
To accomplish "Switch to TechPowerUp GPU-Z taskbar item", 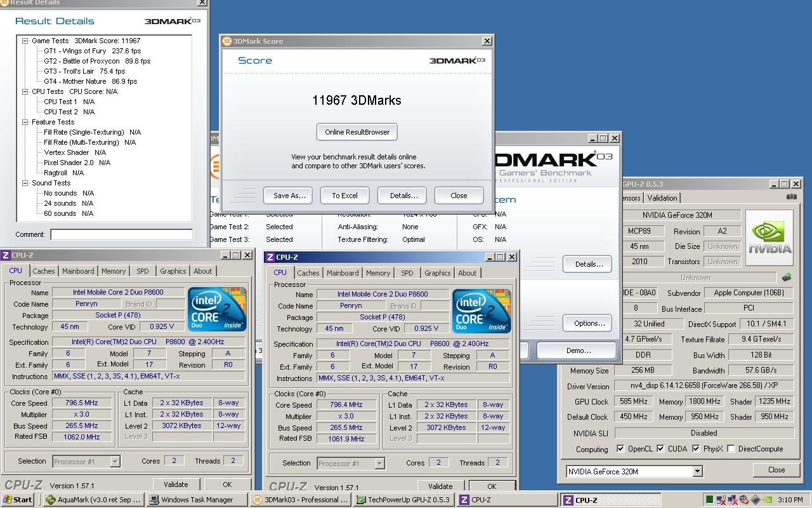I will 403,500.
